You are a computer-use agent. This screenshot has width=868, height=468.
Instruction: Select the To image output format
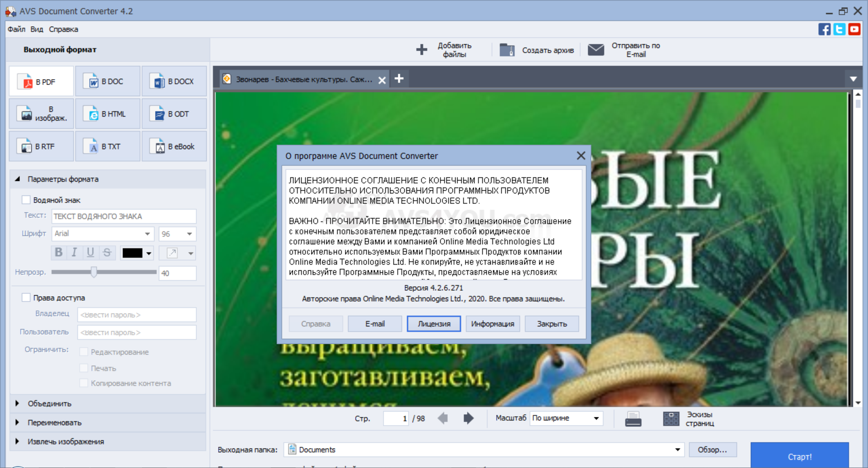click(41, 114)
